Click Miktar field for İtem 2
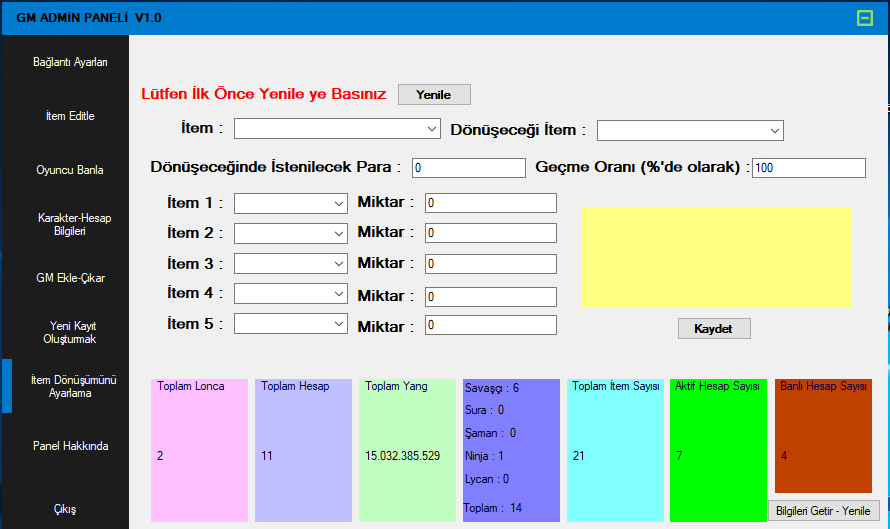 coord(491,233)
